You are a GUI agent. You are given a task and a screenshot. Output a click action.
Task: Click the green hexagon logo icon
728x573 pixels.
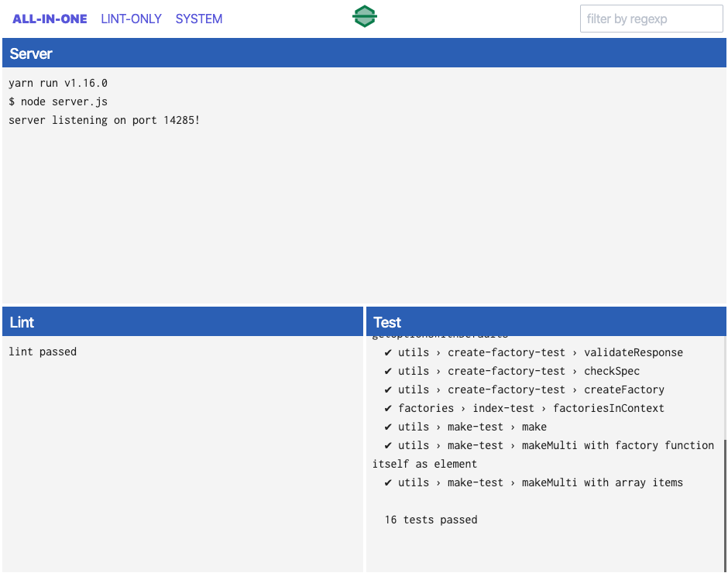(365, 16)
